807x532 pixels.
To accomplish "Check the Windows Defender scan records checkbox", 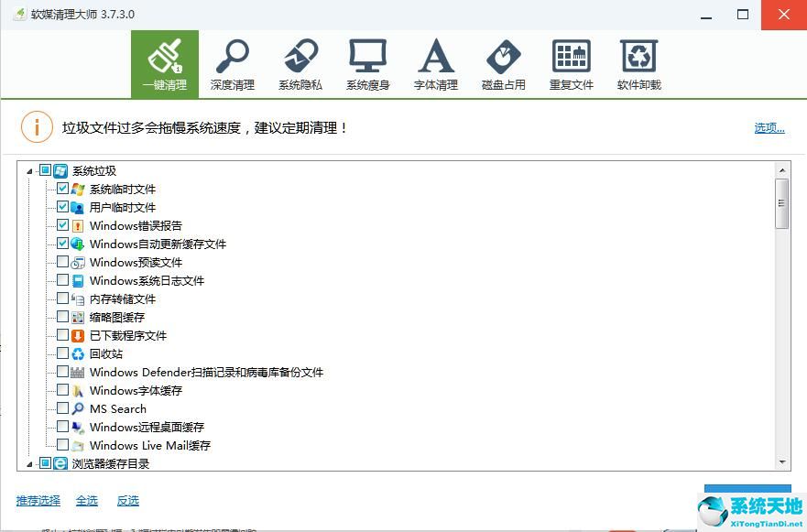I will pos(62,372).
